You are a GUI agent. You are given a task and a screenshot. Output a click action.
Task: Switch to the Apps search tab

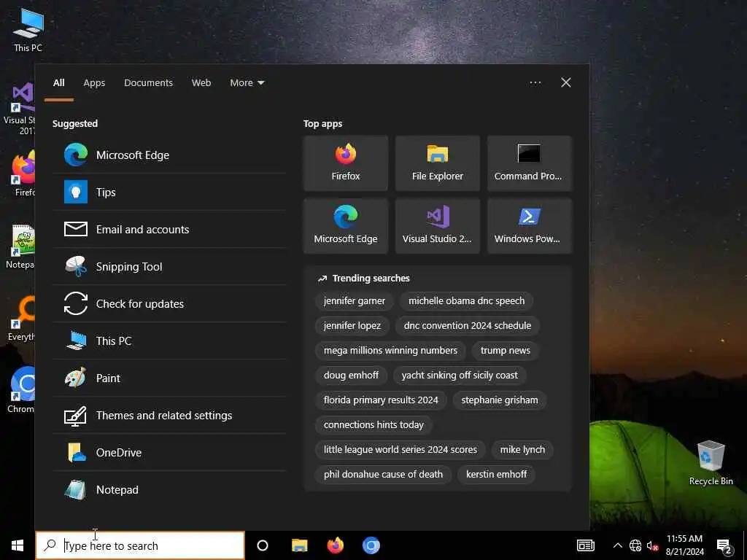click(94, 83)
